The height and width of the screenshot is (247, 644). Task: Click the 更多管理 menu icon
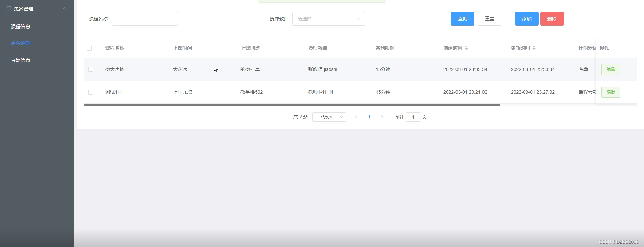(8, 9)
